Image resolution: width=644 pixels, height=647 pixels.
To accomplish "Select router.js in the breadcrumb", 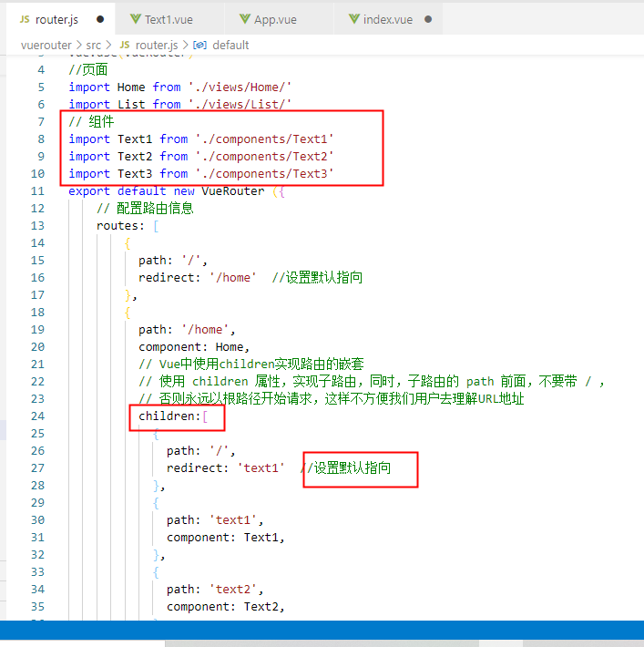I will [157, 45].
